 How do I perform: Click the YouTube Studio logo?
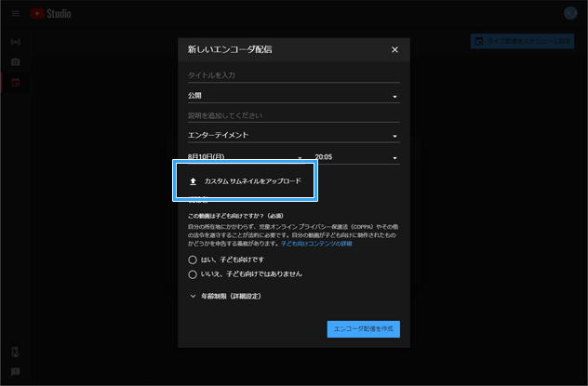(50, 14)
